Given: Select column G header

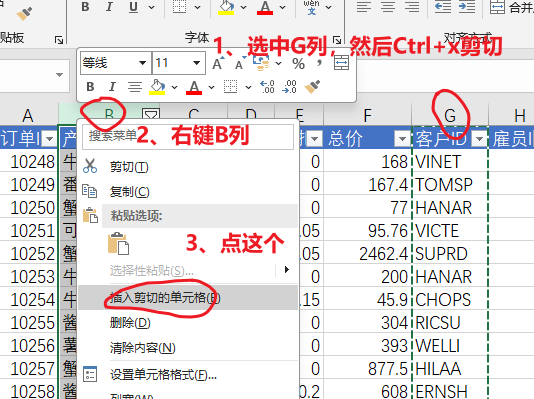Looking at the screenshot, I should (x=450, y=115).
